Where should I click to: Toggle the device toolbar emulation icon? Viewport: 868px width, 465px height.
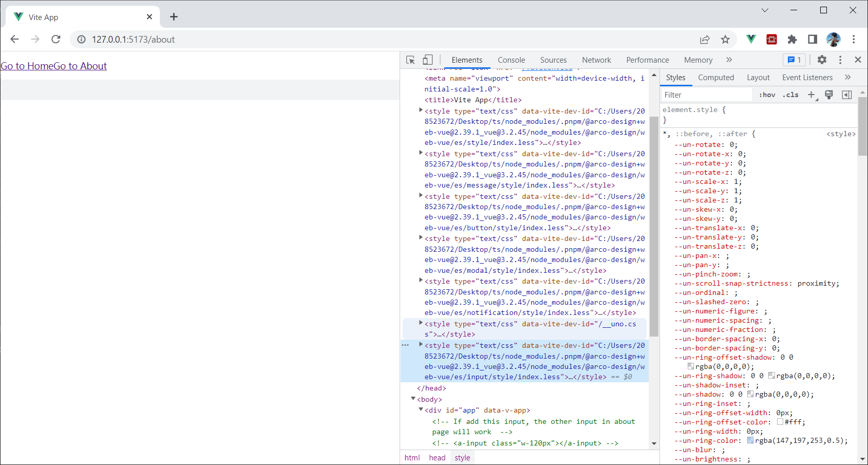click(428, 60)
